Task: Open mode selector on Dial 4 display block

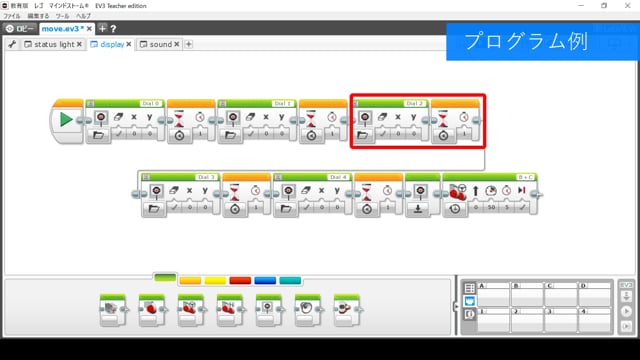Action: pos(286,209)
